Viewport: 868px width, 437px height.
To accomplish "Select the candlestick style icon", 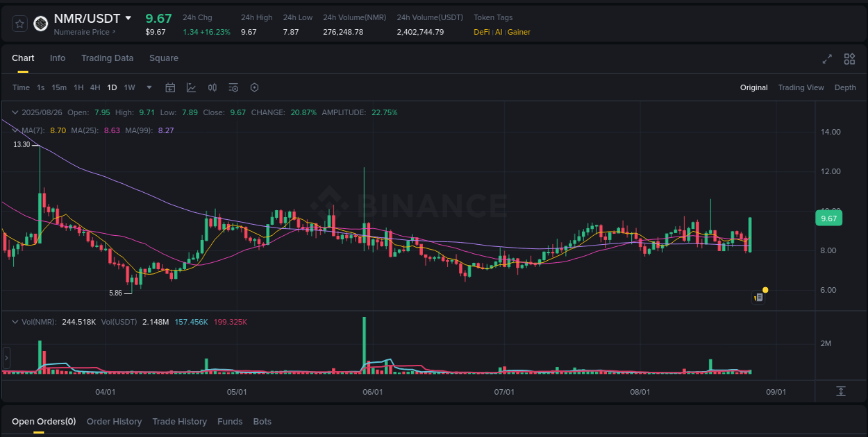I will click(x=212, y=87).
